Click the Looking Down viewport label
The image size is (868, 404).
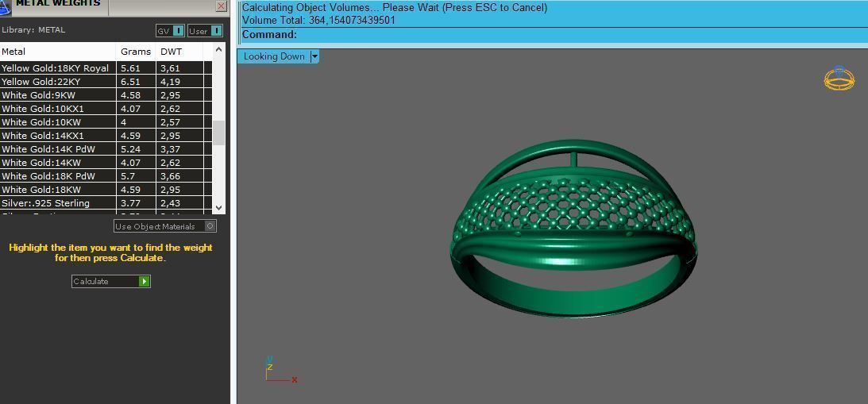274,56
